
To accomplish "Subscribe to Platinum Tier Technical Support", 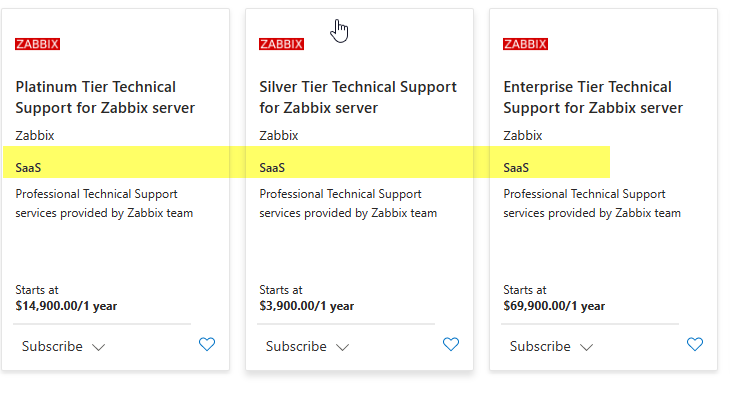I will pos(52,347).
